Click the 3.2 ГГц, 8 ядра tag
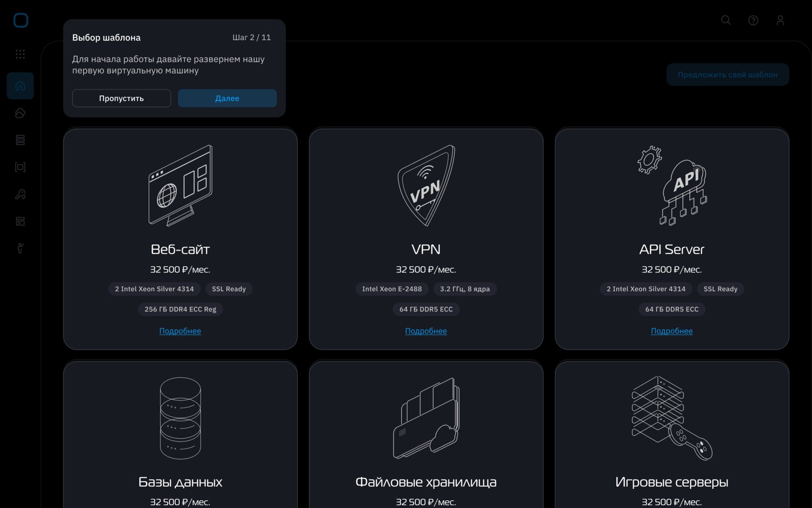The width and height of the screenshot is (812, 508). click(465, 289)
